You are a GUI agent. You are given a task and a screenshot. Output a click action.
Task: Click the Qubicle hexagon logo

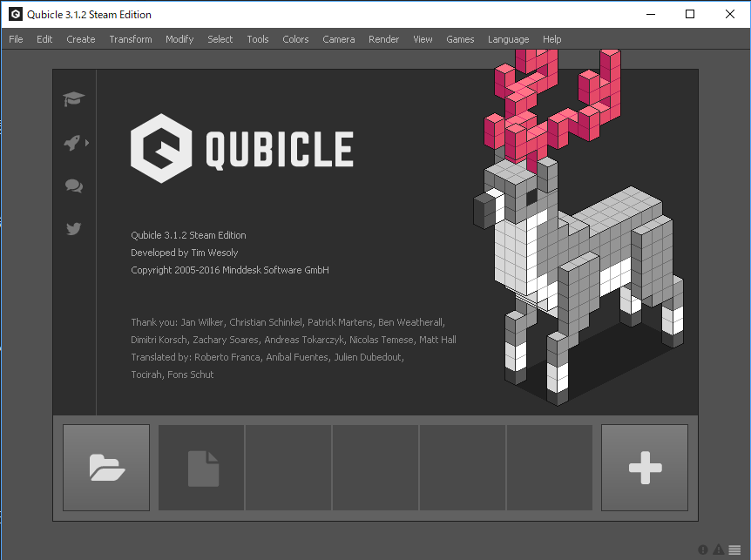[x=161, y=148]
